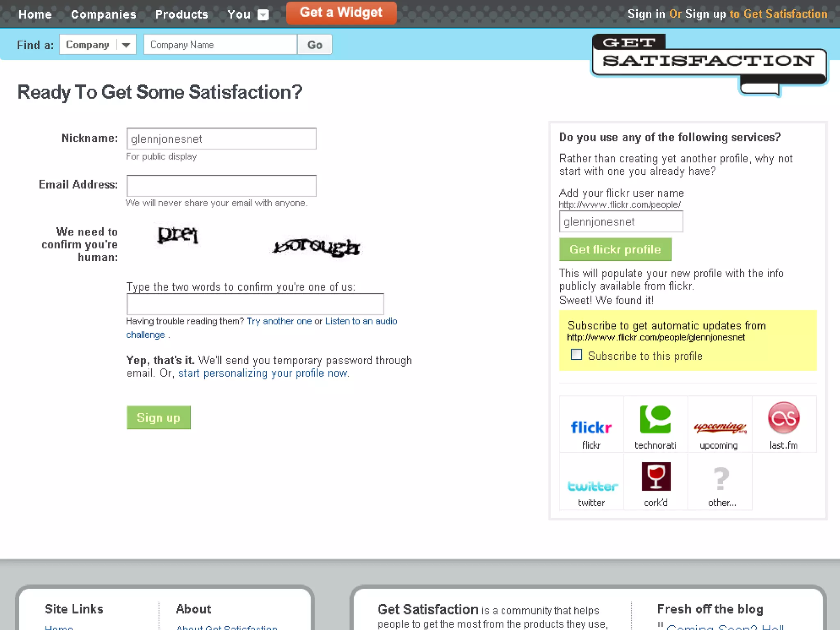Click the Go search button

315,44
